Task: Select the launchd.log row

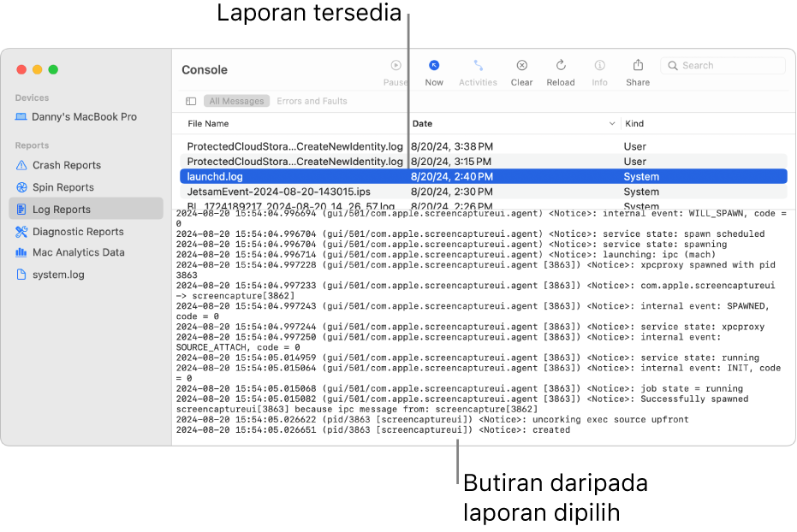Action: [x=484, y=177]
